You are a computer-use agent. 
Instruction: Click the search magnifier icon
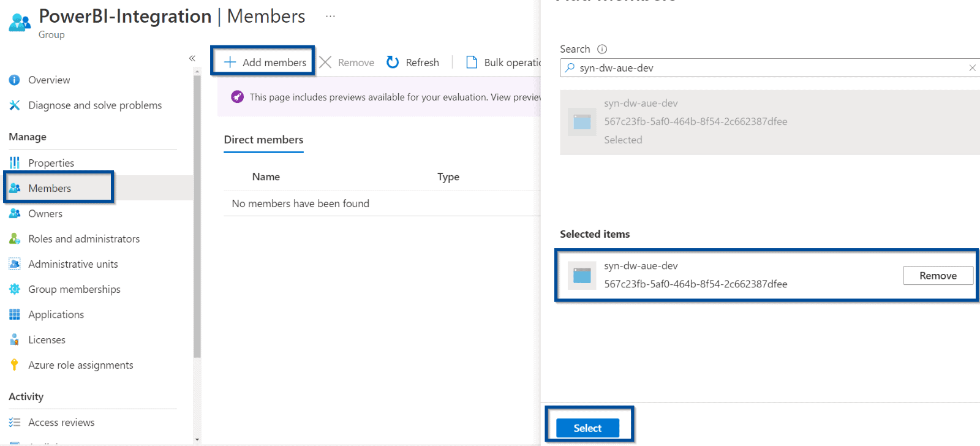[570, 67]
